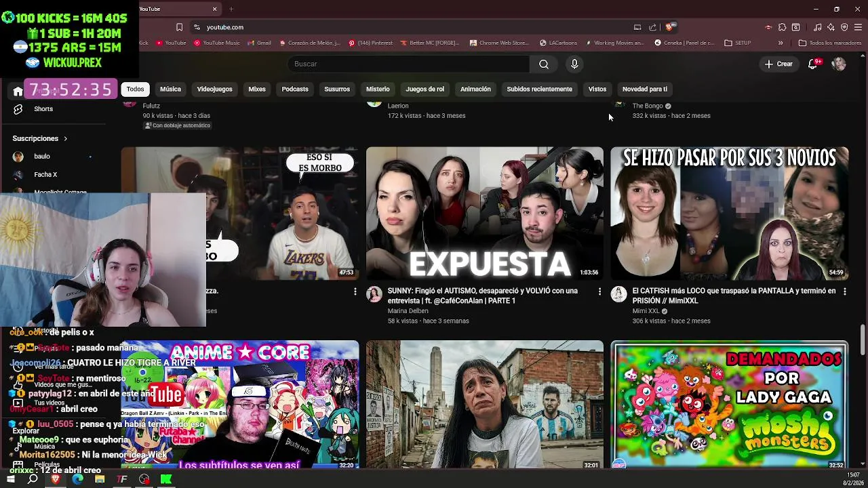This screenshot has height=488, width=868.
Task: Open the crying woman with Messi mural thumbnail
Action: [484, 404]
